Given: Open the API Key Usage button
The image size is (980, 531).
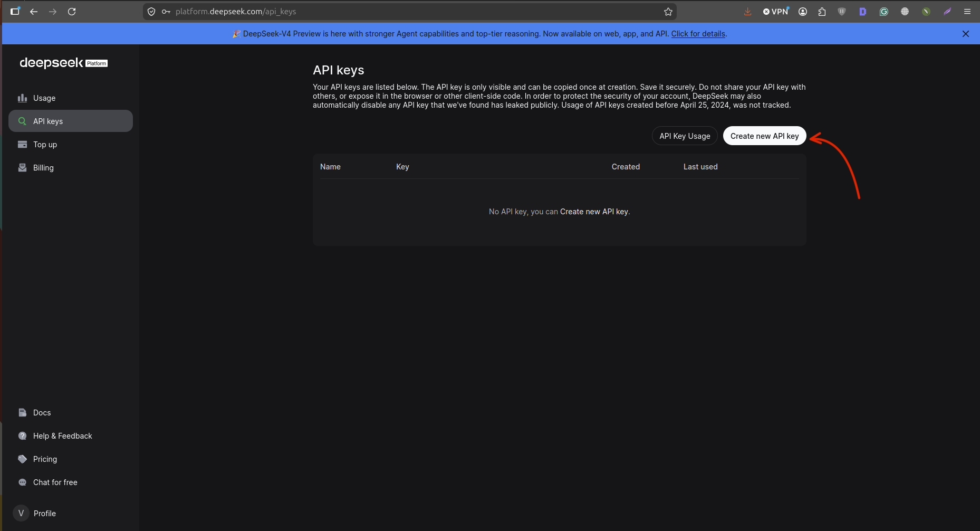Looking at the screenshot, I should click(x=685, y=136).
